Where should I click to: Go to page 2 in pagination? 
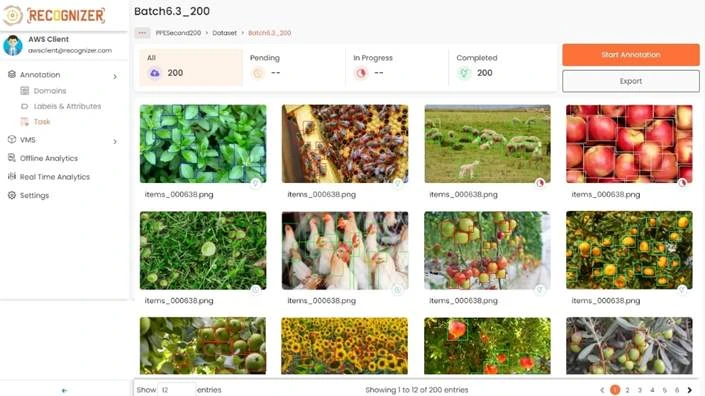[627, 390]
